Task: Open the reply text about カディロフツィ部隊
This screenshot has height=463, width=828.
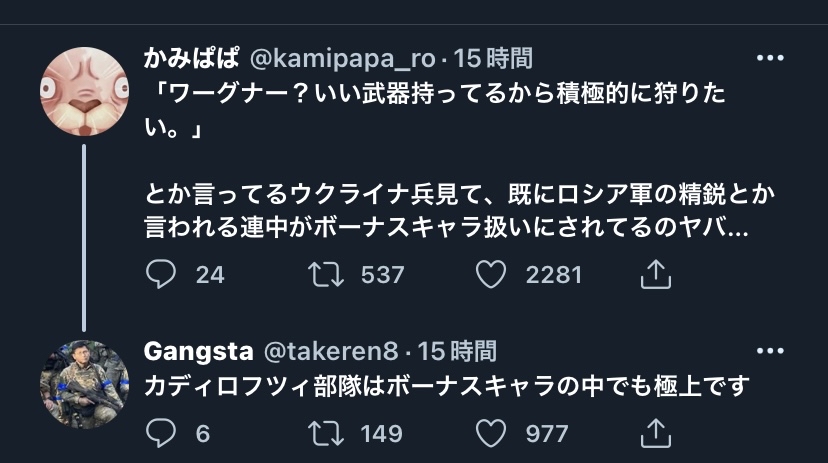Action: click(447, 385)
